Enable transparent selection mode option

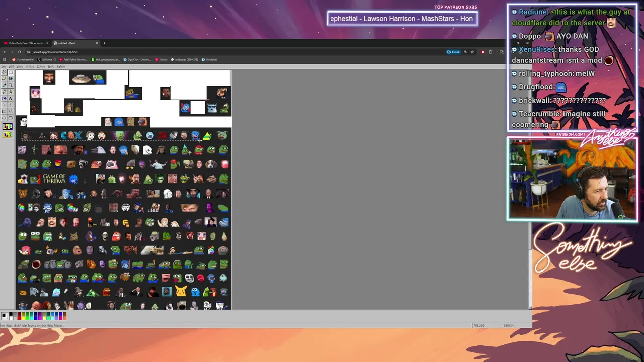pos(8,135)
